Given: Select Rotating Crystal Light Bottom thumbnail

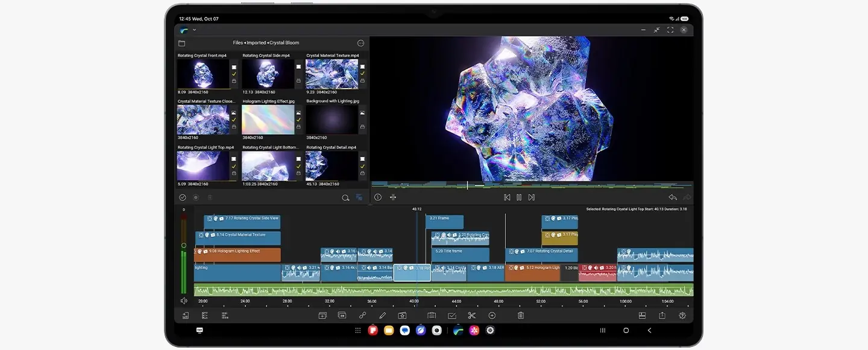Looking at the screenshot, I should [x=268, y=166].
